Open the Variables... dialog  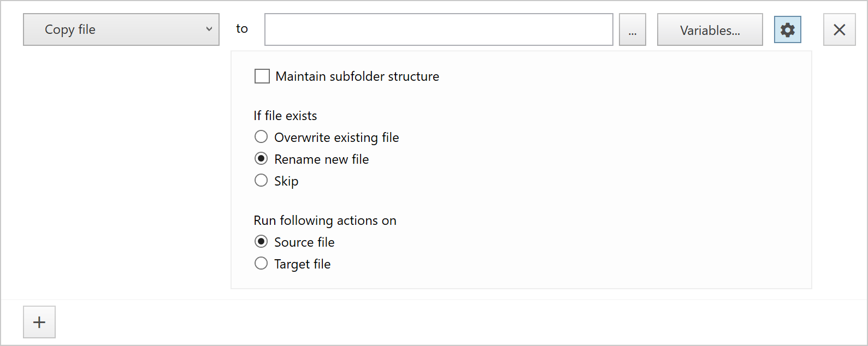pyautogui.click(x=710, y=29)
